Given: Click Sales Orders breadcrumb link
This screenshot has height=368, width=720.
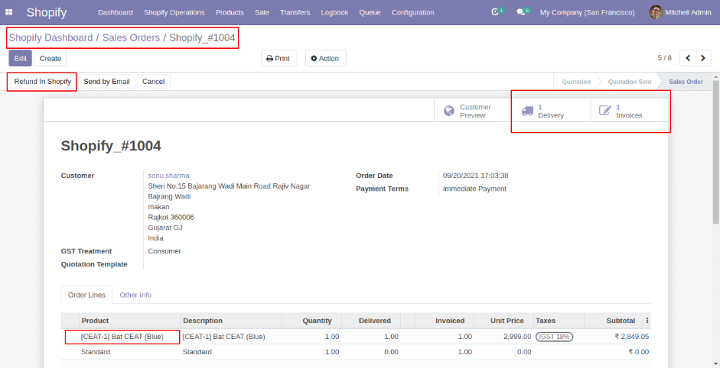Looking at the screenshot, I should (131, 38).
